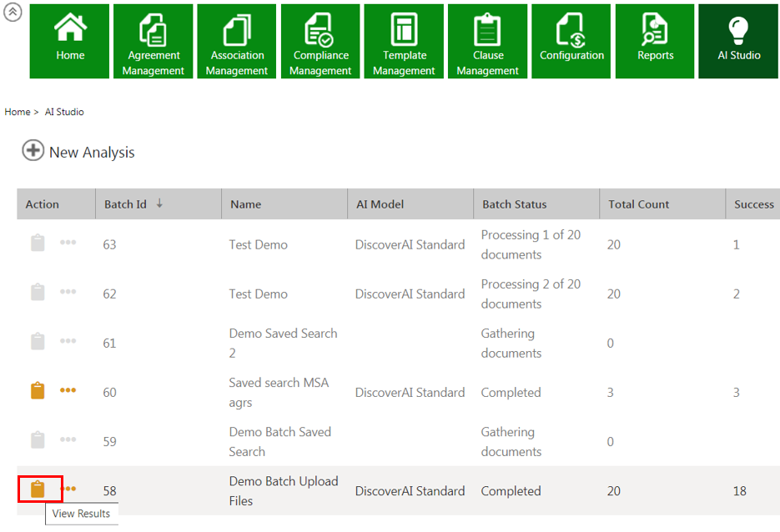
Task: Select the Demo Batch Upload Files row name
Action: pos(284,490)
